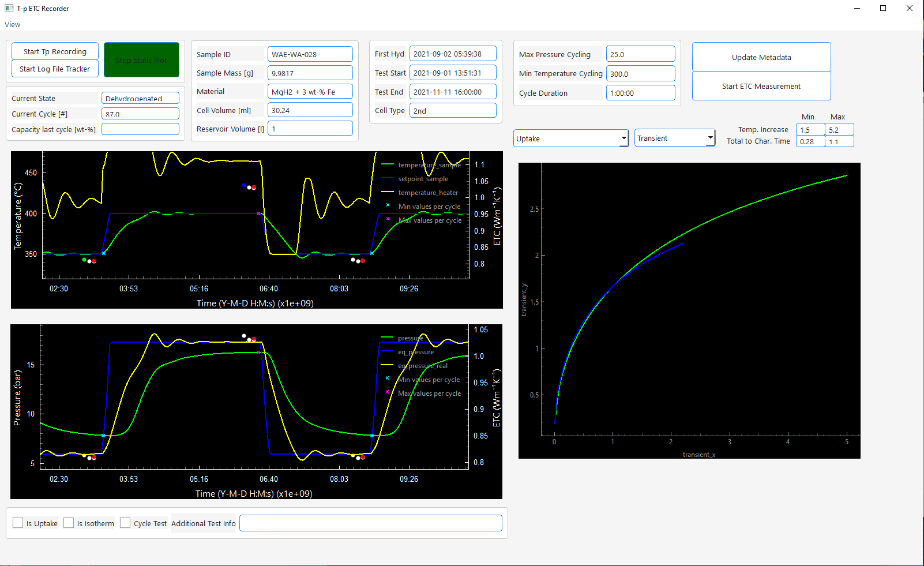The image size is (924, 566).
Task: Click the Update Metadata button
Action: pyautogui.click(x=761, y=57)
